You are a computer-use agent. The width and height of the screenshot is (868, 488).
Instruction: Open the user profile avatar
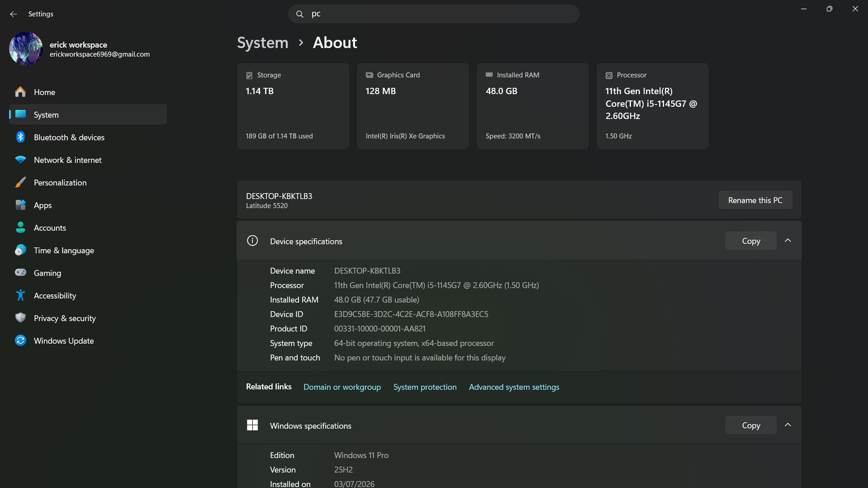click(x=25, y=49)
